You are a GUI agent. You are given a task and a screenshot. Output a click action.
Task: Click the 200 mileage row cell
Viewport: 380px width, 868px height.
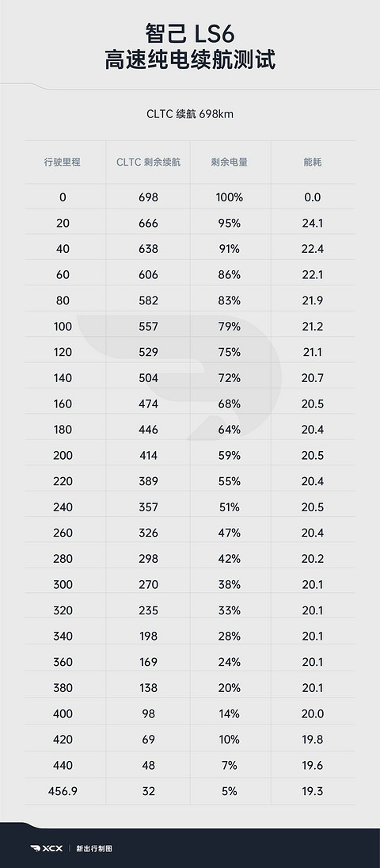(63, 455)
